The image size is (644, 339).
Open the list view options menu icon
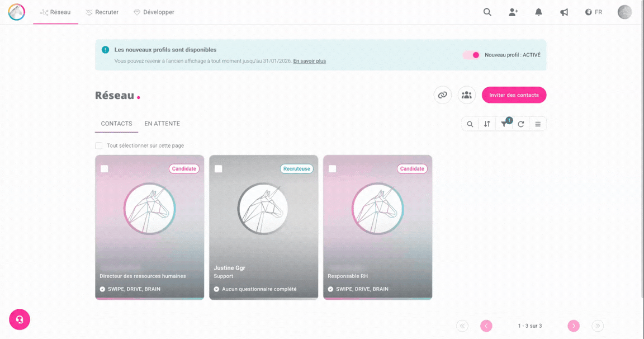[x=538, y=124]
